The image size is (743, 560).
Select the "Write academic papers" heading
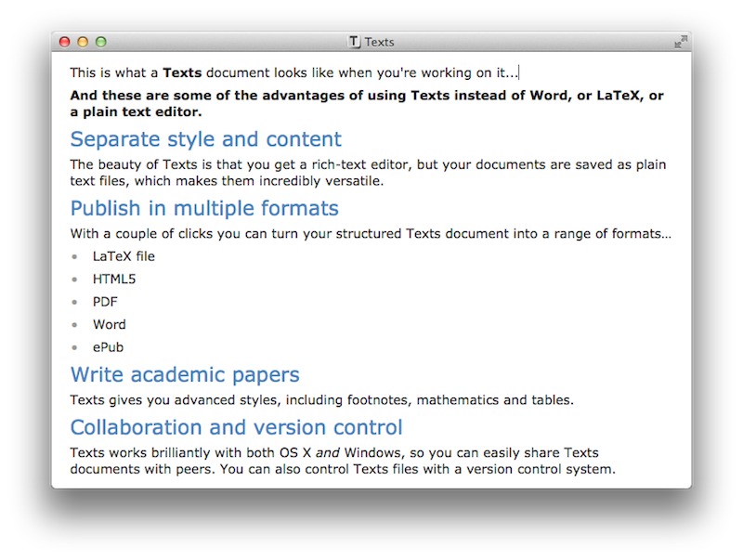point(185,375)
